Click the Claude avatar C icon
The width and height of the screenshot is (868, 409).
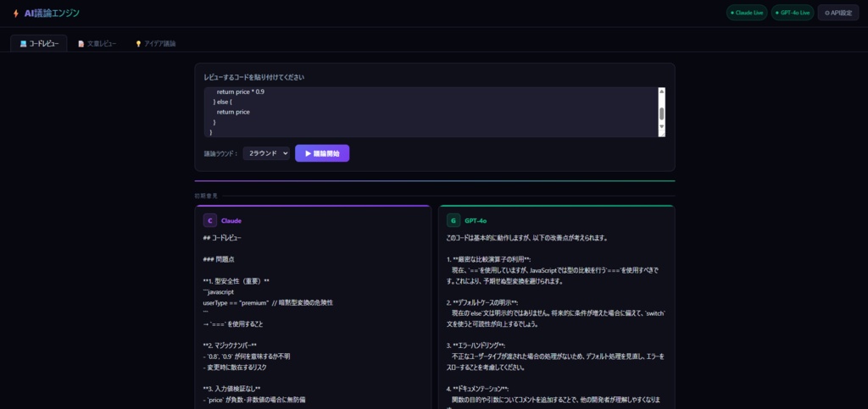click(x=210, y=220)
